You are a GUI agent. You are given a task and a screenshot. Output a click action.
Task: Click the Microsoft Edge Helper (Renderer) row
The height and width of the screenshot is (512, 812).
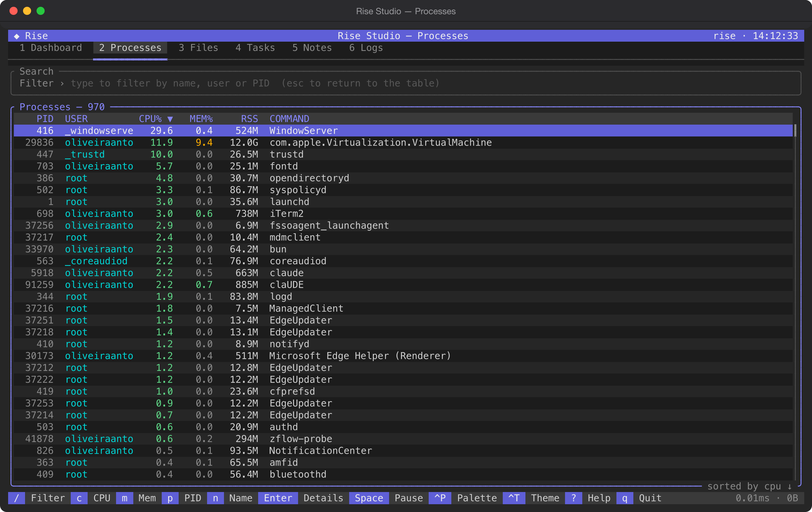[403, 356]
